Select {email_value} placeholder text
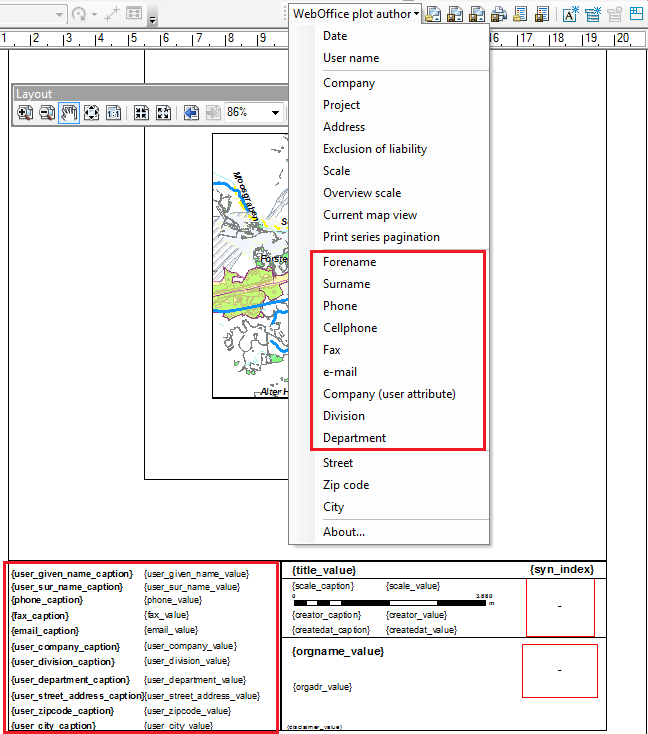648x734 pixels. tap(171, 630)
